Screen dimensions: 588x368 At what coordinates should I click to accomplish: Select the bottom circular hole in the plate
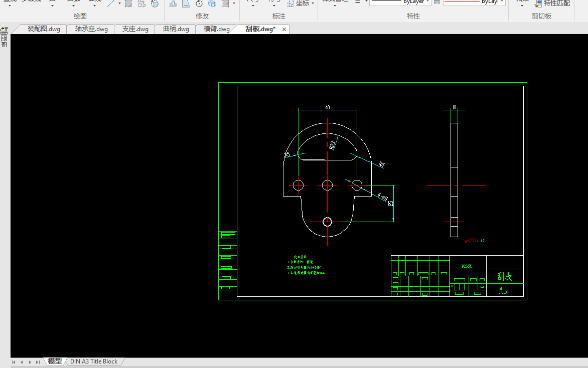click(328, 222)
